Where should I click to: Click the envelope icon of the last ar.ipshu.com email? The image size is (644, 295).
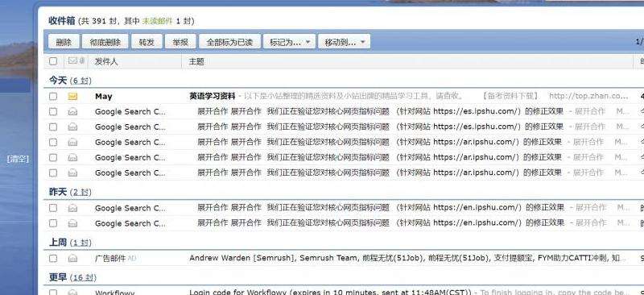click(x=72, y=172)
